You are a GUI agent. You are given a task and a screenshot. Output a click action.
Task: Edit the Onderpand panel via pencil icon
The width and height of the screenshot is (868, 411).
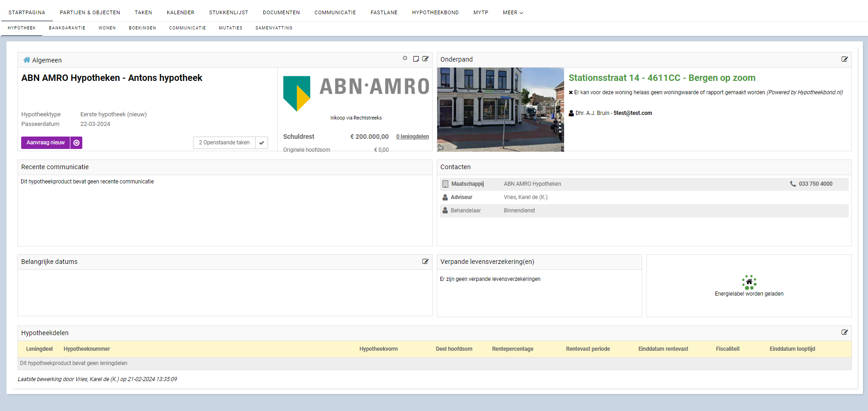(x=845, y=59)
